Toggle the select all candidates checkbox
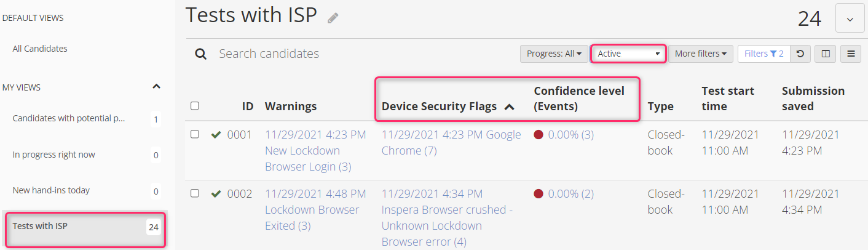Viewport: 868px width, 250px height. tap(195, 106)
